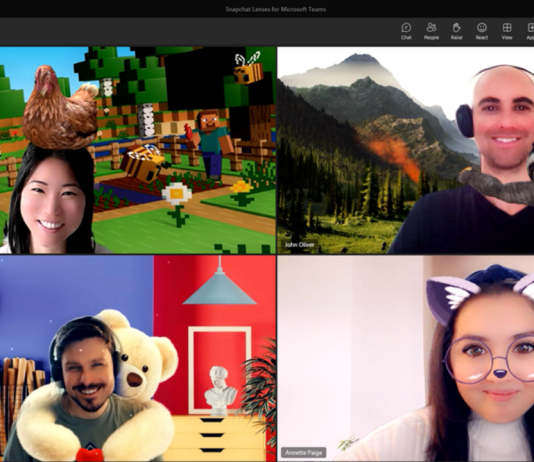534x462 pixels.
Task: Select Annette Paige's video tile
Action: click(406, 359)
